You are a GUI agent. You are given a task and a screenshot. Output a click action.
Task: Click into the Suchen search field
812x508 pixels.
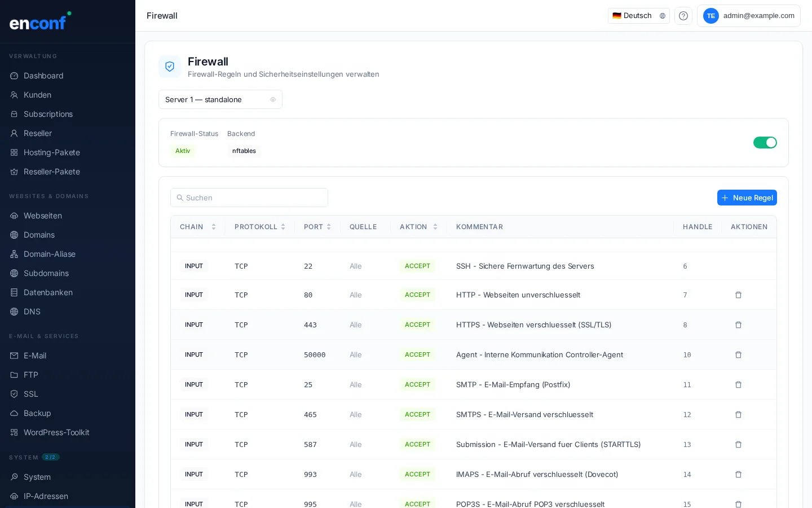[x=249, y=198]
